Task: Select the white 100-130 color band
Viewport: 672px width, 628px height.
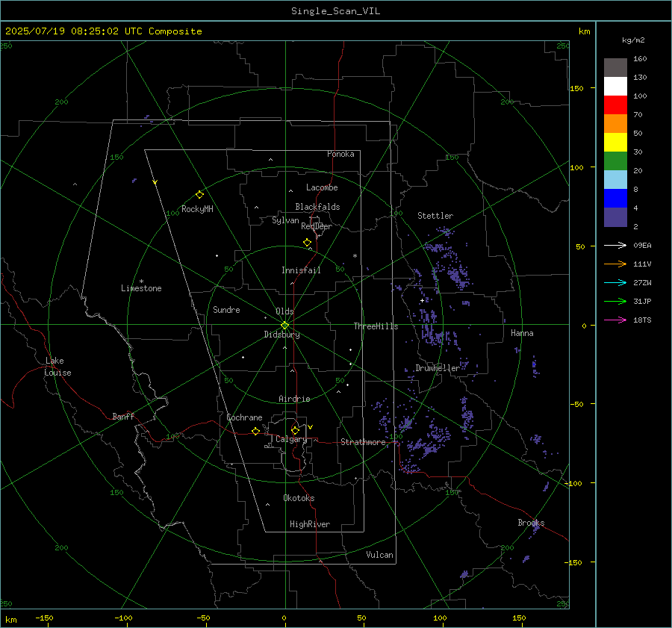Action: pos(615,87)
